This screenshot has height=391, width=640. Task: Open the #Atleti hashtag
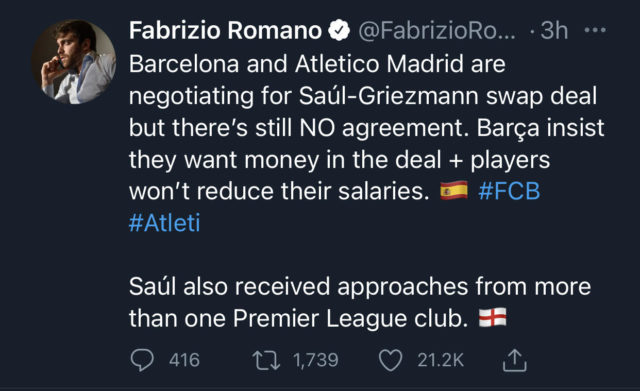point(164,223)
